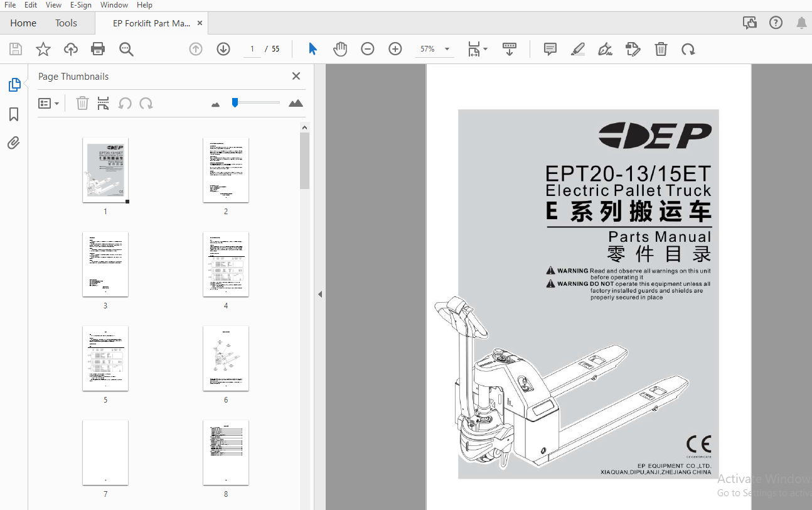Viewport: 812px width, 510px height.
Task: Switch to the Tools tab
Action: 66,23
